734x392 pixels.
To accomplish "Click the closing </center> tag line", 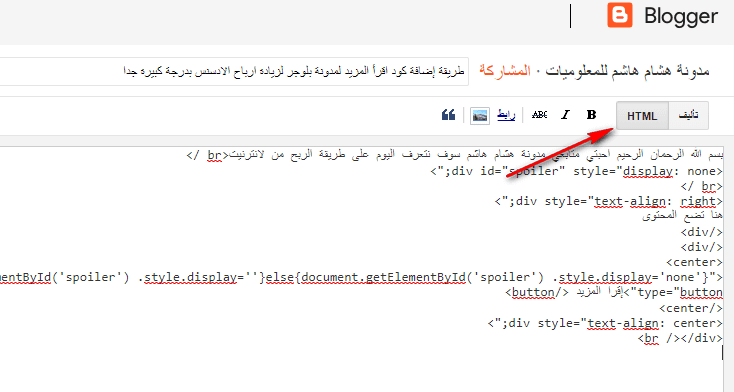I will coord(691,308).
